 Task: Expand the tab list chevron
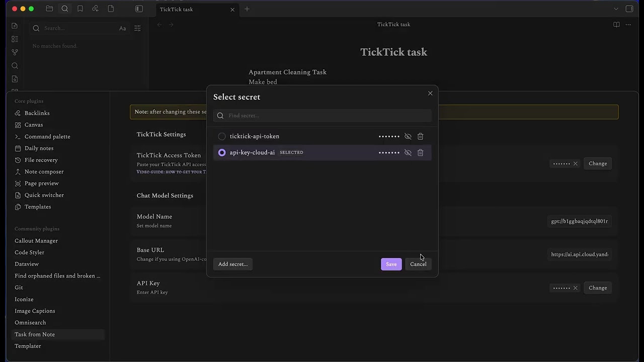[x=616, y=9]
